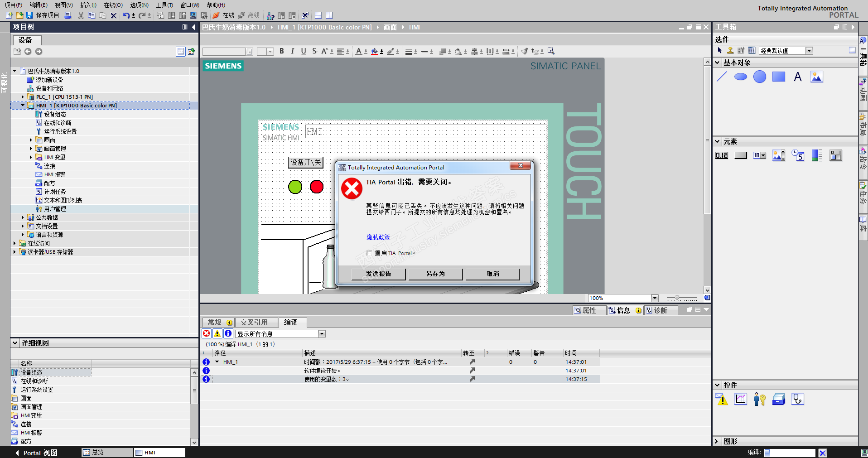Click the 发送报告 button in error dialog

click(x=379, y=274)
